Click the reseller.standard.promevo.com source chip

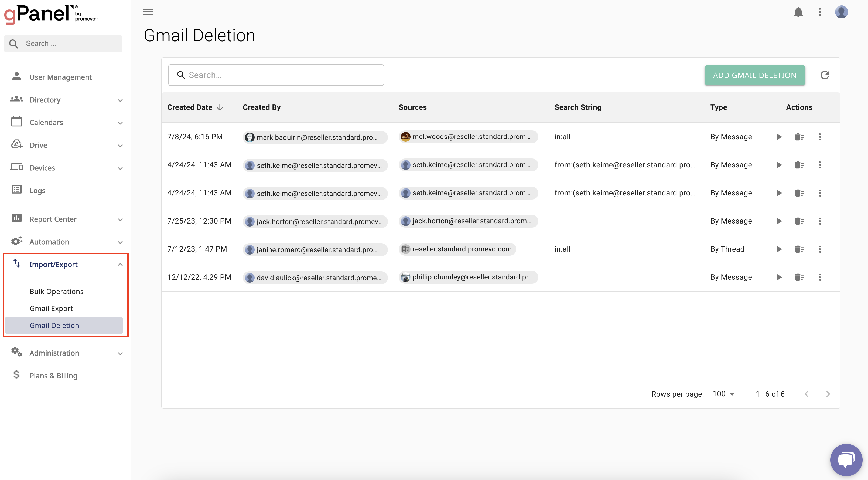(x=457, y=249)
